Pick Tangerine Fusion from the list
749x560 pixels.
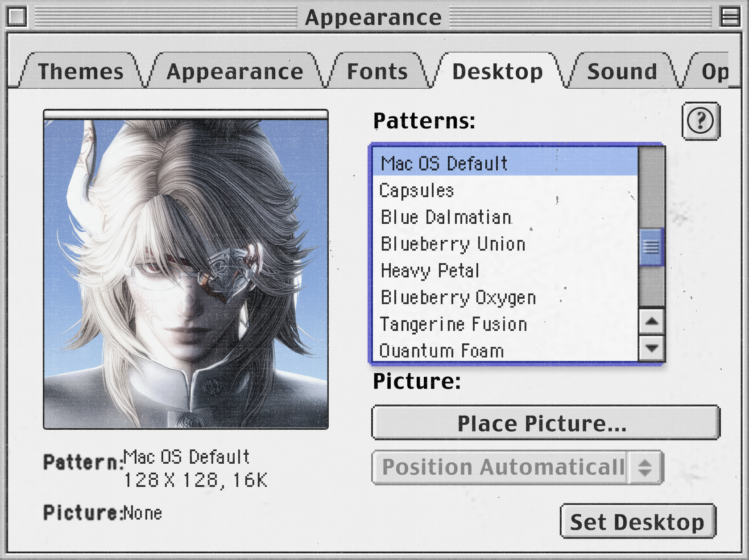point(505,324)
